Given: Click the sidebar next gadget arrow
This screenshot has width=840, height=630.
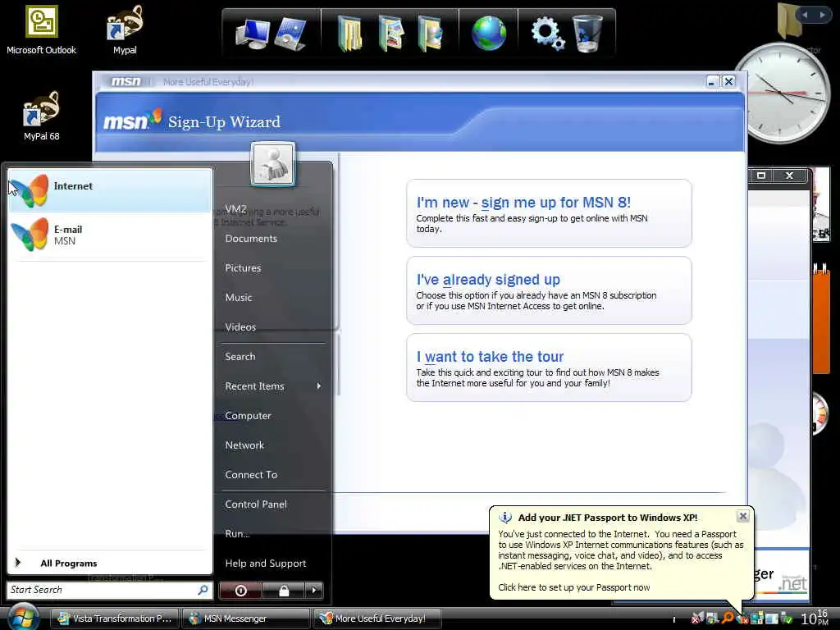Looking at the screenshot, I should pos(822,15).
